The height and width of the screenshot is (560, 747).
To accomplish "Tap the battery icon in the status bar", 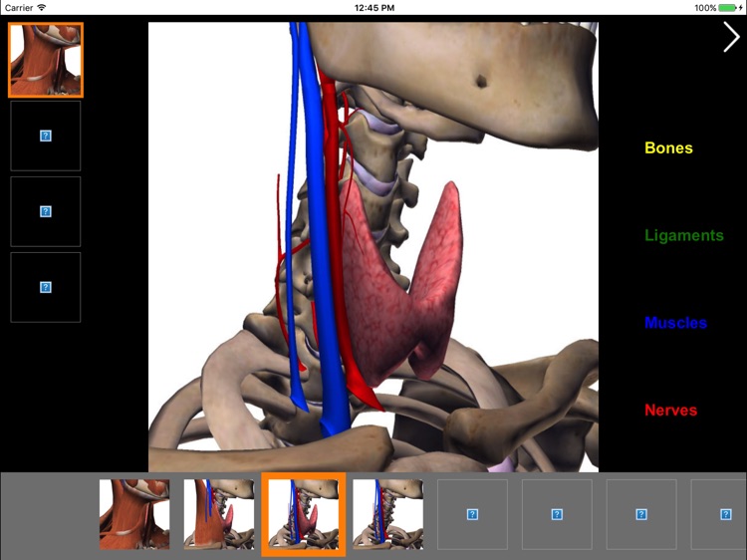I will 729,7.
